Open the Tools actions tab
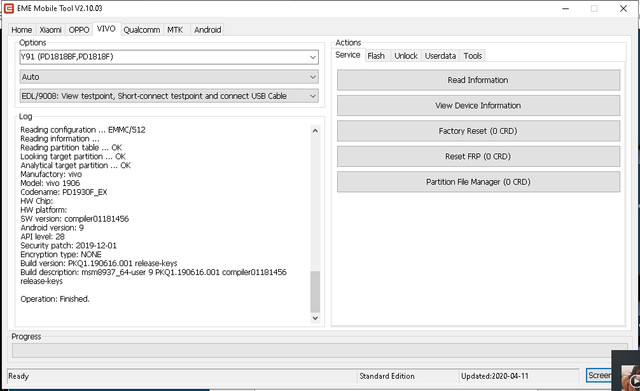 (x=473, y=56)
